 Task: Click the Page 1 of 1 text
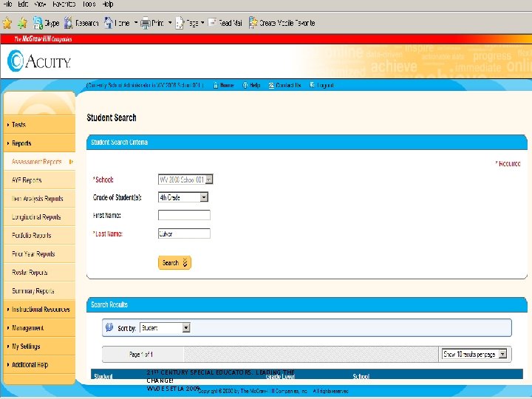point(141,354)
